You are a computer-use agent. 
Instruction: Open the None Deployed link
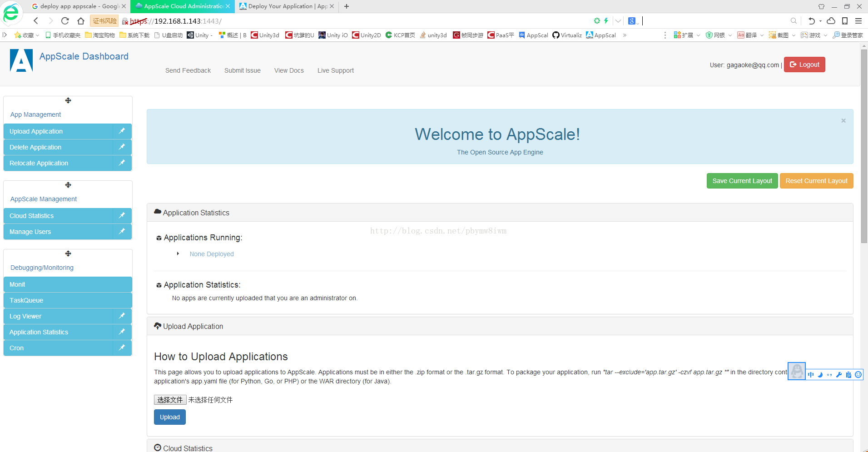(x=212, y=254)
